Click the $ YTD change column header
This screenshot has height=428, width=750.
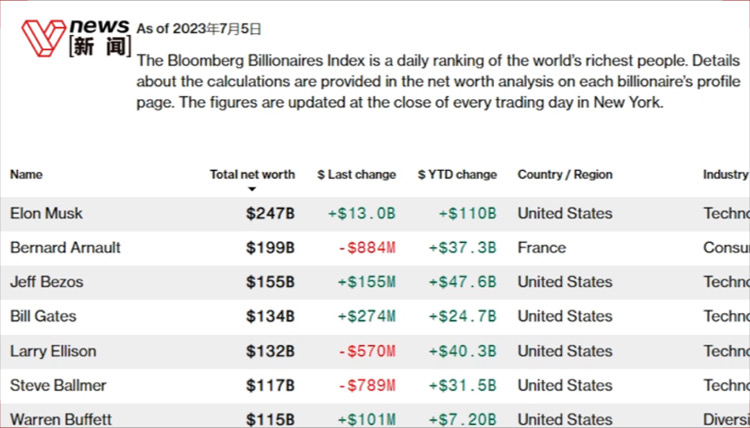point(457,174)
